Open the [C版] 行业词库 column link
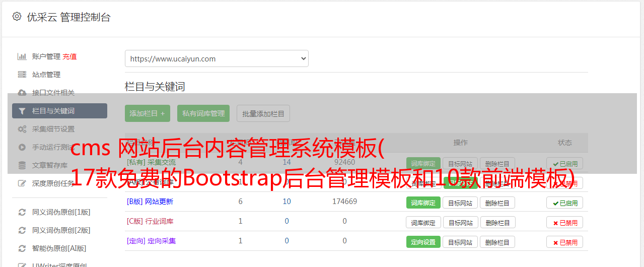Viewport: 644px width, 267px height. pos(150,221)
